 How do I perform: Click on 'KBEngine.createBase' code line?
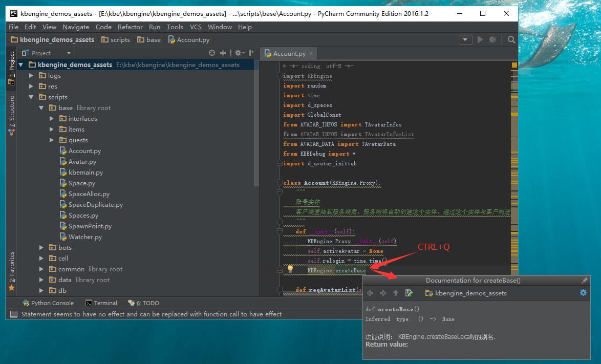336,270
